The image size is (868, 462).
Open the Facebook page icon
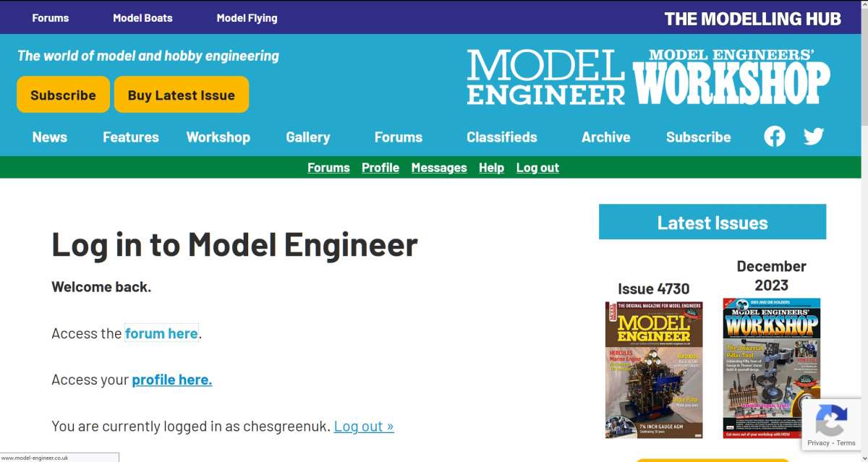(775, 137)
